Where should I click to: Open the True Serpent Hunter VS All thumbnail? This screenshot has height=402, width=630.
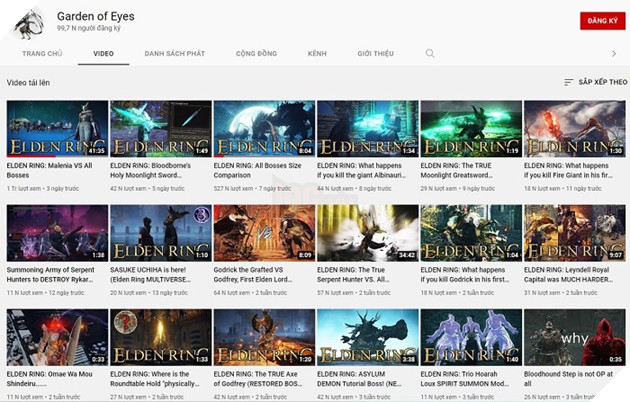(x=368, y=233)
